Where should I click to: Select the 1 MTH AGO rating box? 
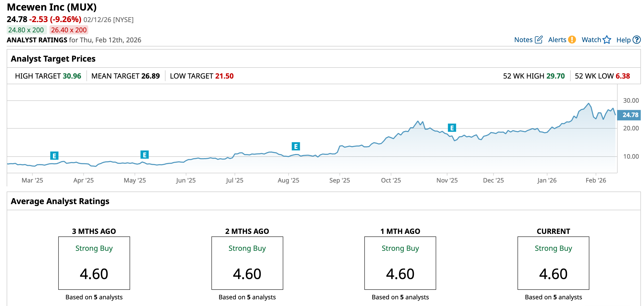coord(400,263)
